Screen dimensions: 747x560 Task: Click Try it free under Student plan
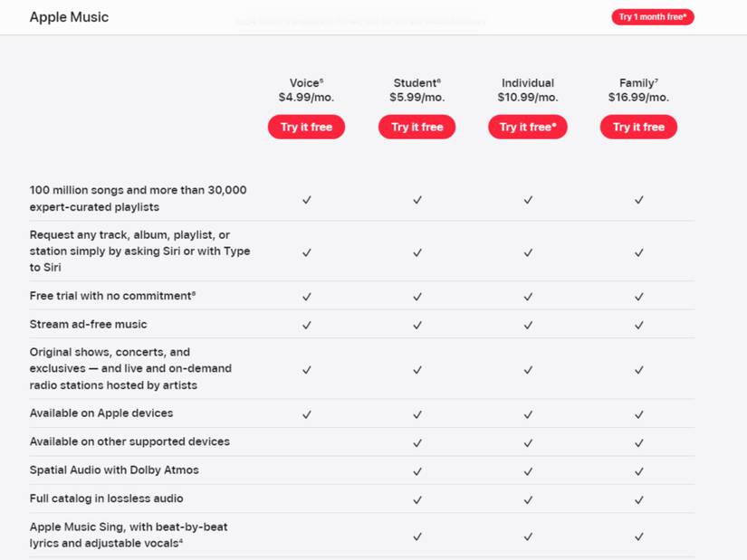tap(417, 128)
